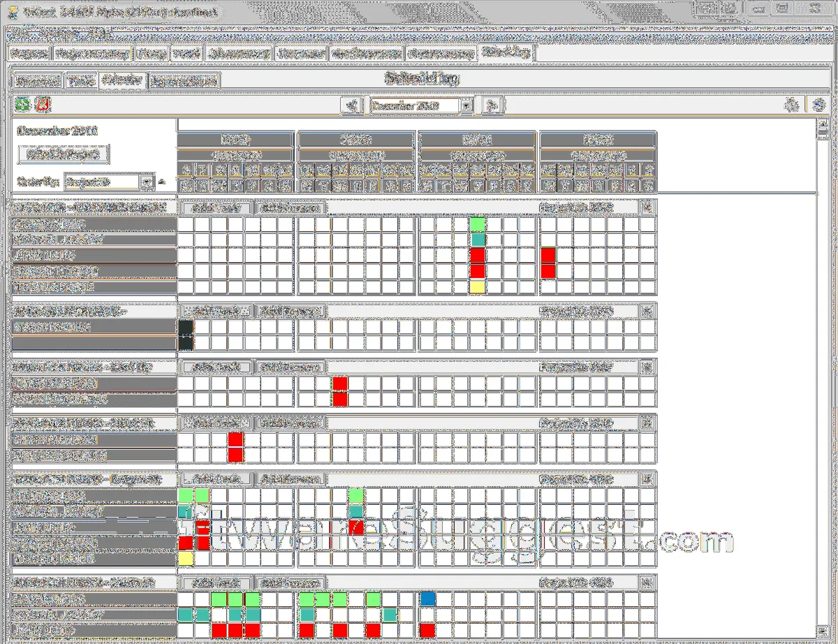
Task: Select the light green cell in the top project group
Action: [x=478, y=224]
